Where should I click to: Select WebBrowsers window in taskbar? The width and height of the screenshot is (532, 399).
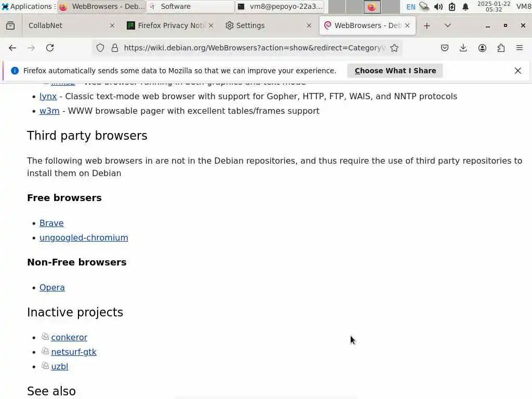(101, 6)
